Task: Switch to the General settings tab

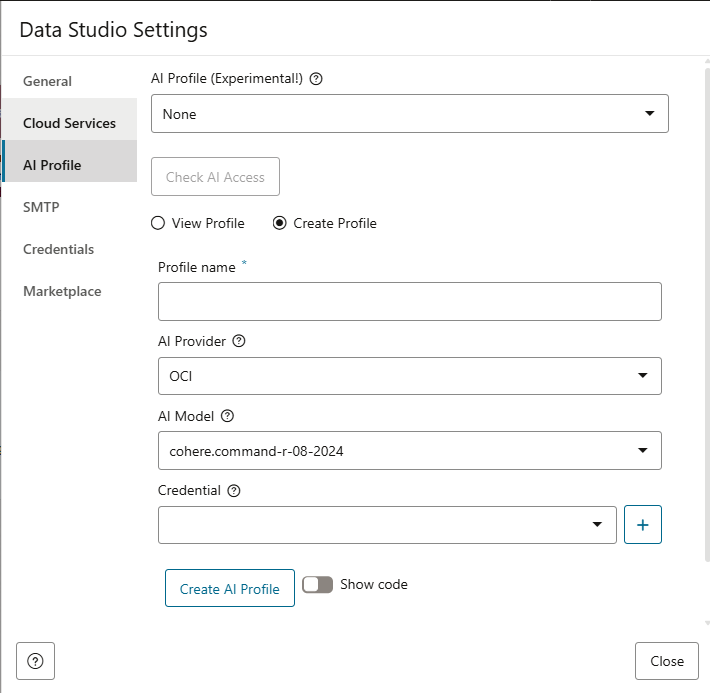Action: pyautogui.click(x=48, y=81)
